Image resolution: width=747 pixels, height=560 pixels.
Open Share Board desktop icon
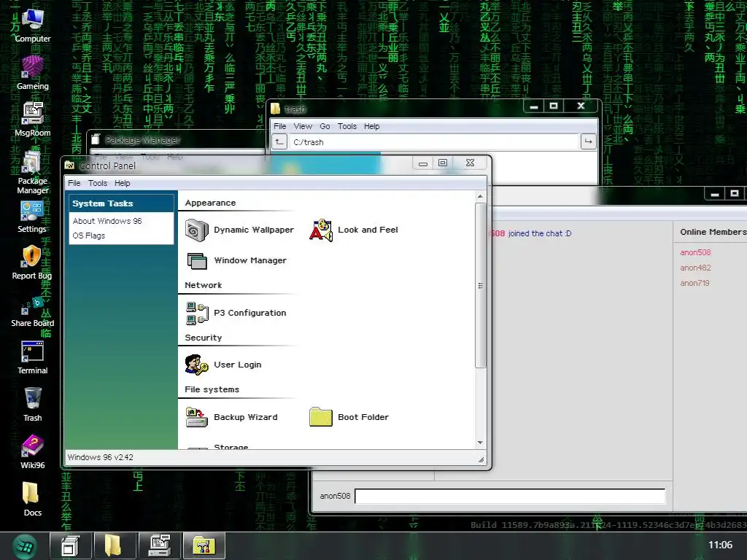click(x=32, y=311)
